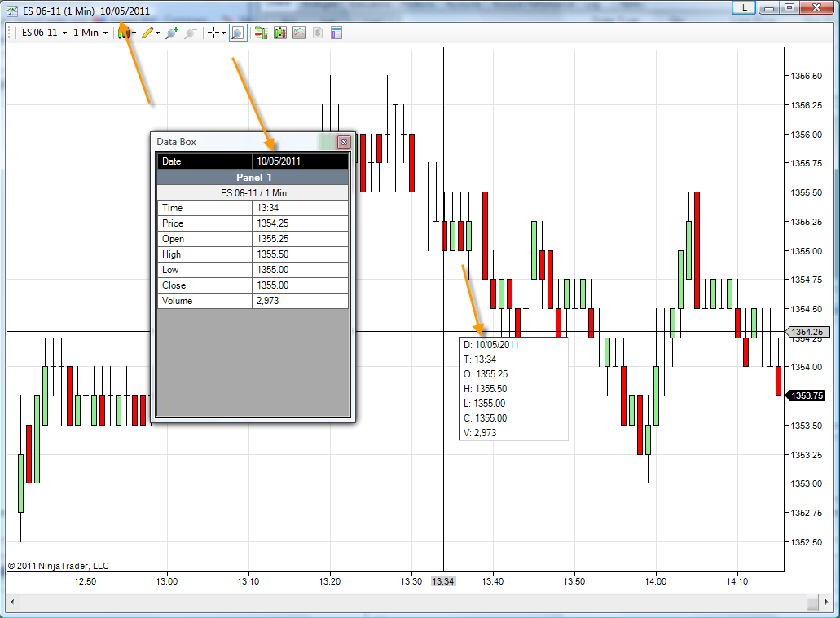This screenshot has width=840, height=618.
Task: Click the chart style candlestick icon
Action: (123, 33)
